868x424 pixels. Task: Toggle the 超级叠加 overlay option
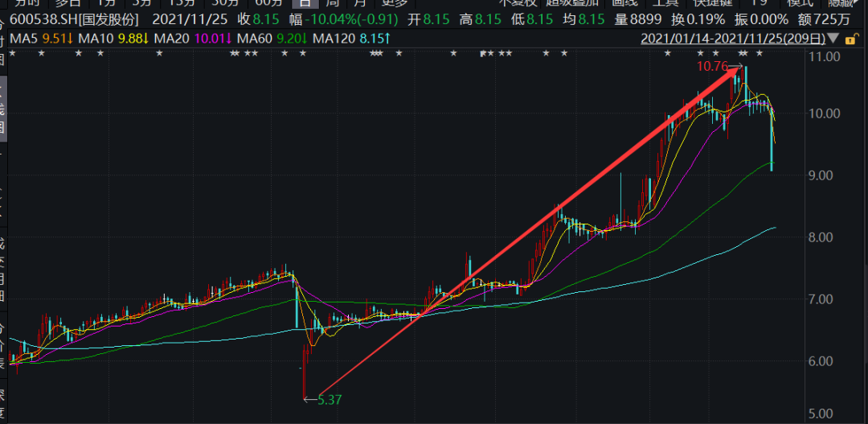point(572,2)
